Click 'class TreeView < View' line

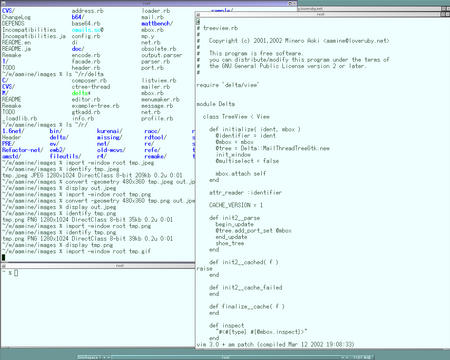pos(236,117)
